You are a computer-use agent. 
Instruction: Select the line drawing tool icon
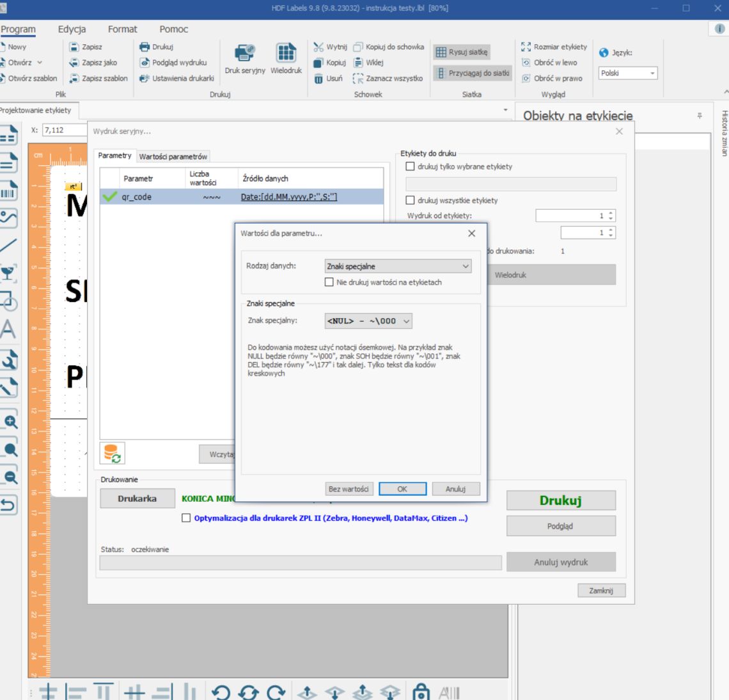click(x=8, y=245)
